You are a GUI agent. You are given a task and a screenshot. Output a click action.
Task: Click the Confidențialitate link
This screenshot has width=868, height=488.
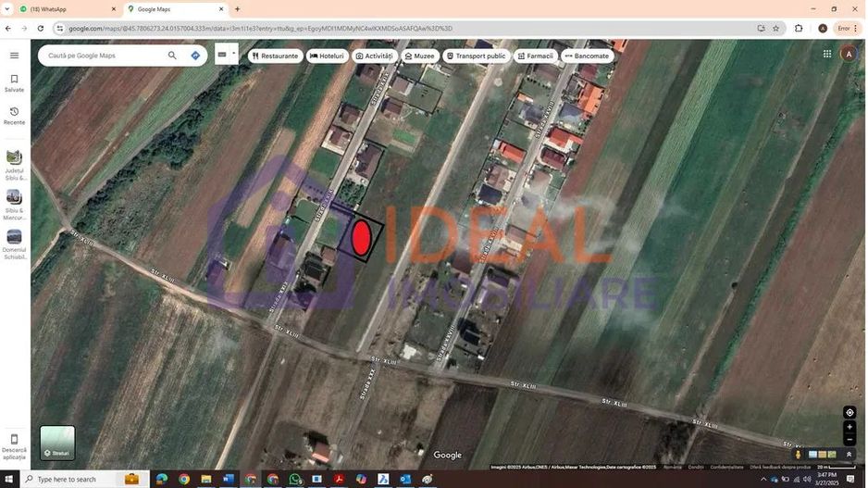point(726,468)
